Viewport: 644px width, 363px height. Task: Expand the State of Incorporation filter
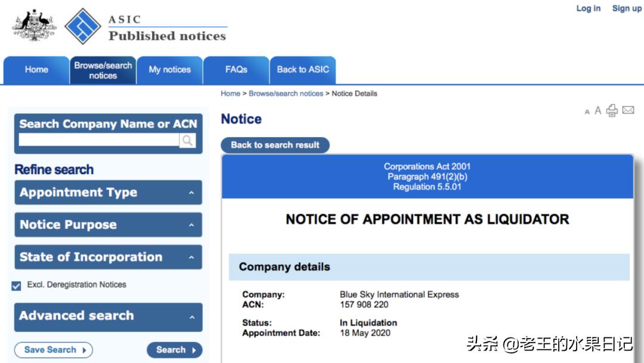pos(108,257)
